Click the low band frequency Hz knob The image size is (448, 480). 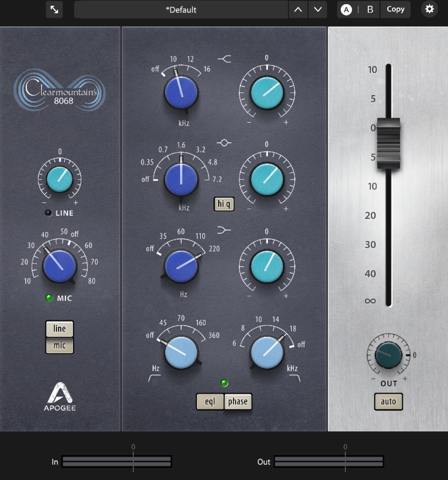coord(181,266)
